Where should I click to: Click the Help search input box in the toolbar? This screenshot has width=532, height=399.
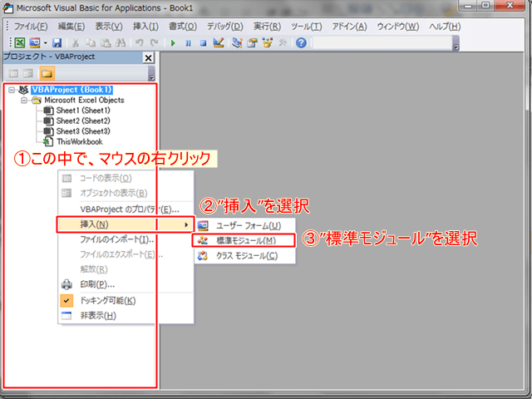click(382, 43)
